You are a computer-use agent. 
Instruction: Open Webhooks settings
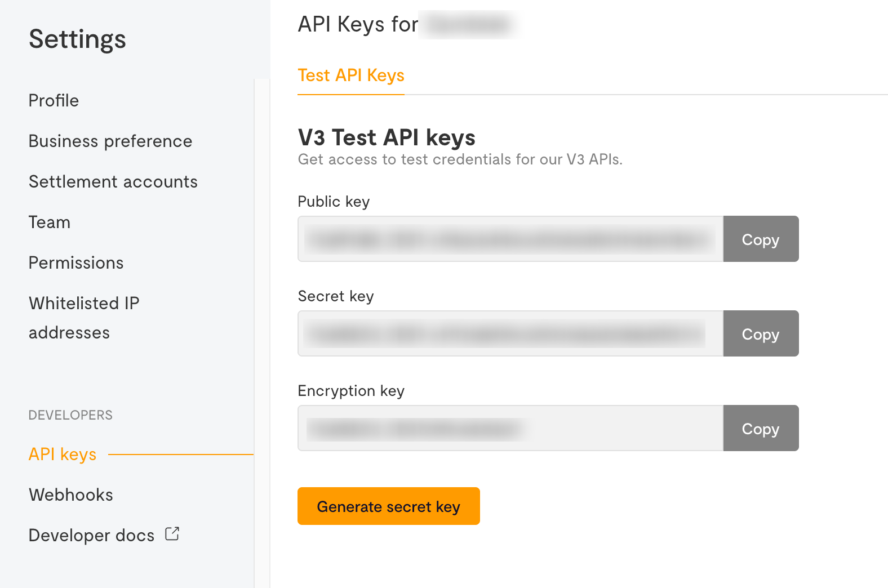71,495
